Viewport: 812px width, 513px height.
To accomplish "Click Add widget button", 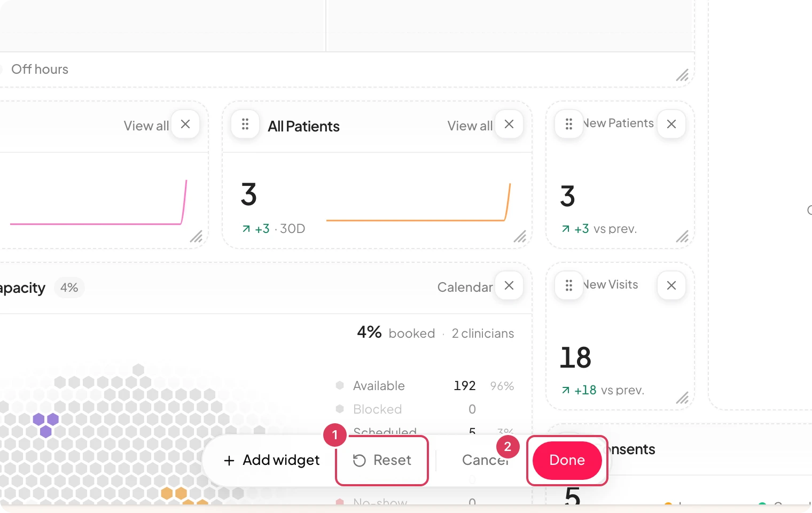I will 271,460.
